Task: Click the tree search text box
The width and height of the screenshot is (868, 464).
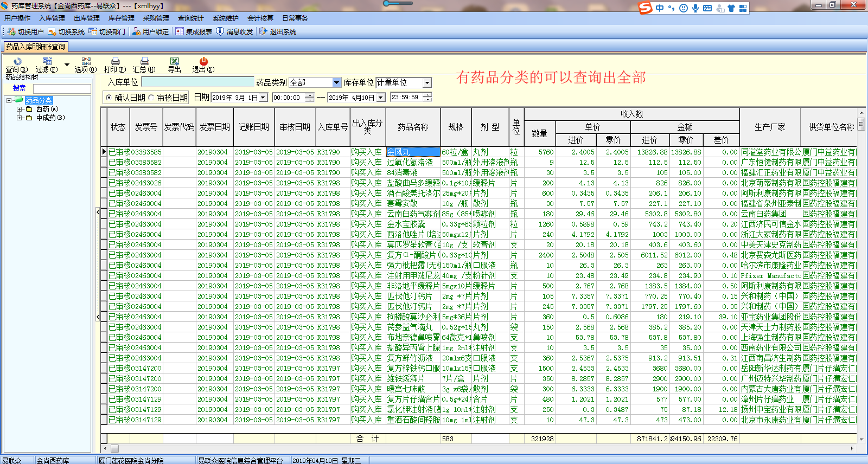Action: 62,88
